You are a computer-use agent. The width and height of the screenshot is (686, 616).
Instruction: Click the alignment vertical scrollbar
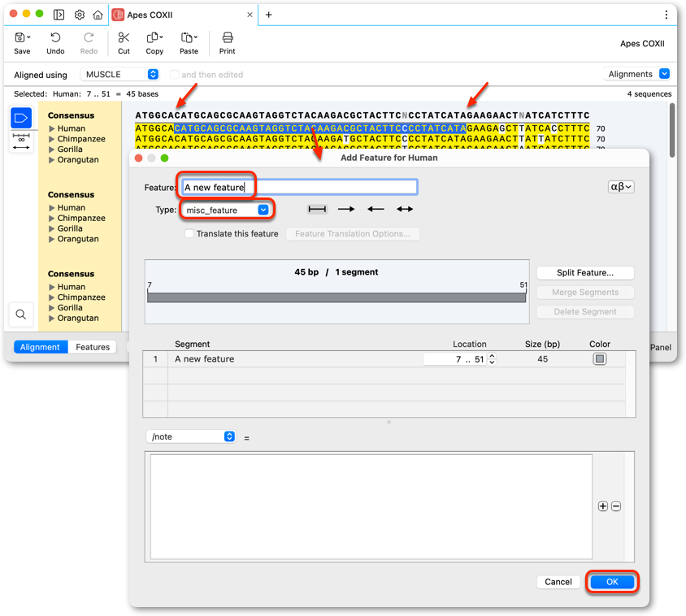[672, 130]
